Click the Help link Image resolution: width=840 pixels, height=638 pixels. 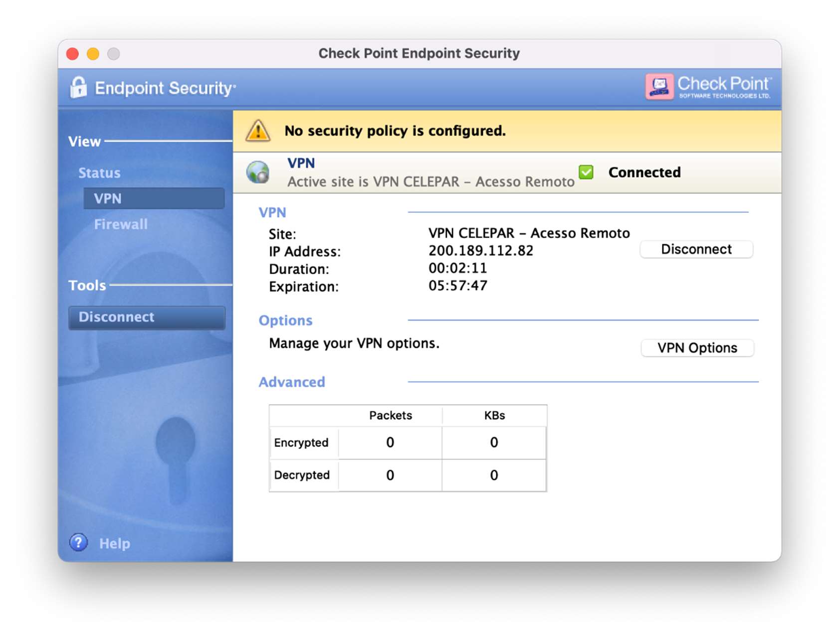(x=115, y=543)
